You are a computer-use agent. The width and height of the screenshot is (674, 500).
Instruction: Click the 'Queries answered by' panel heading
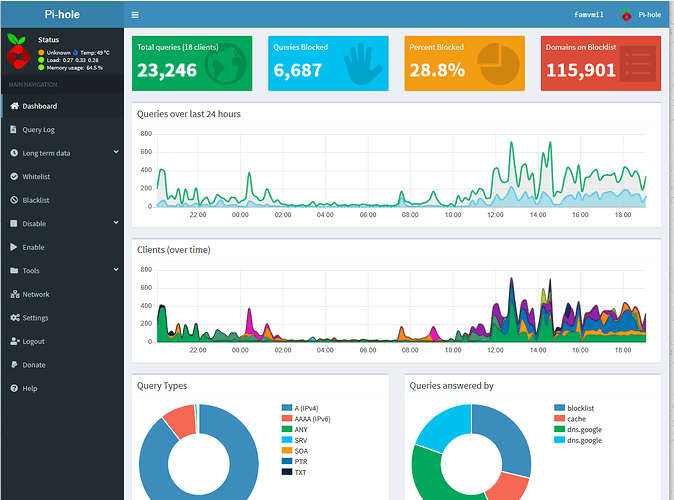click(451, 386)
